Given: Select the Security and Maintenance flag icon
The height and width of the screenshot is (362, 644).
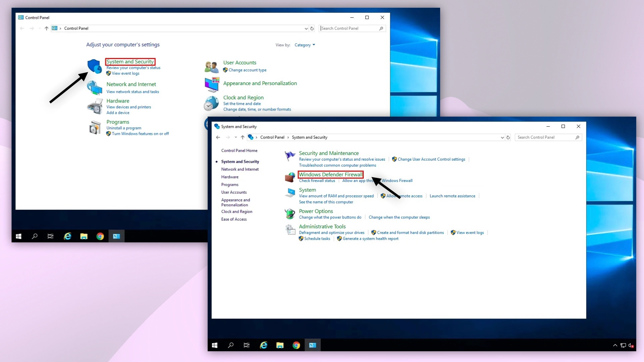Looking at the screenshot, I should click(x=289, y=156).
